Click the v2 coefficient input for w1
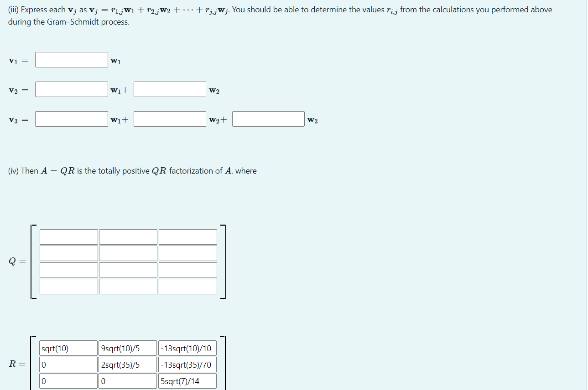The width and height of the screenshot is (588, 390). coord(72,89)
